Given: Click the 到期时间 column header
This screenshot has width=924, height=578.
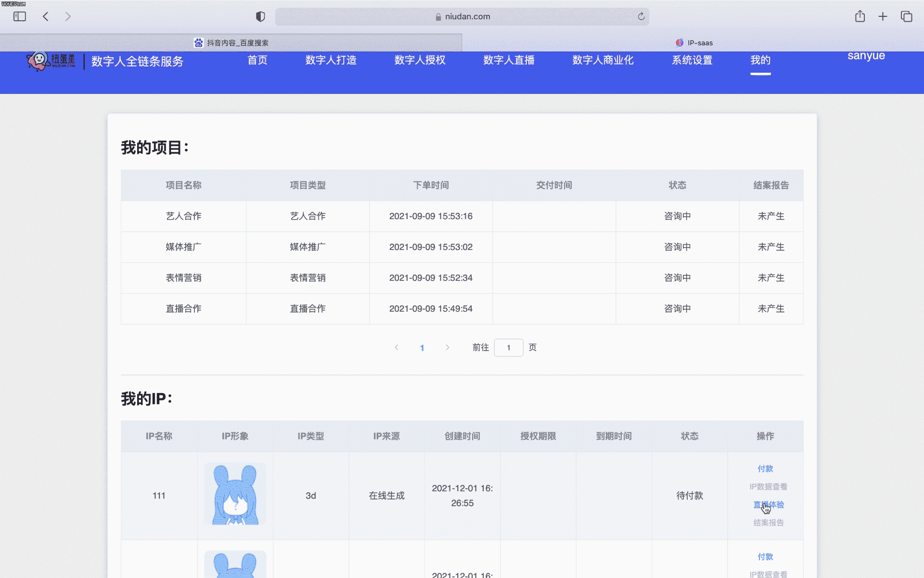Looking at the screenshot, I should [x=614, y=436].
